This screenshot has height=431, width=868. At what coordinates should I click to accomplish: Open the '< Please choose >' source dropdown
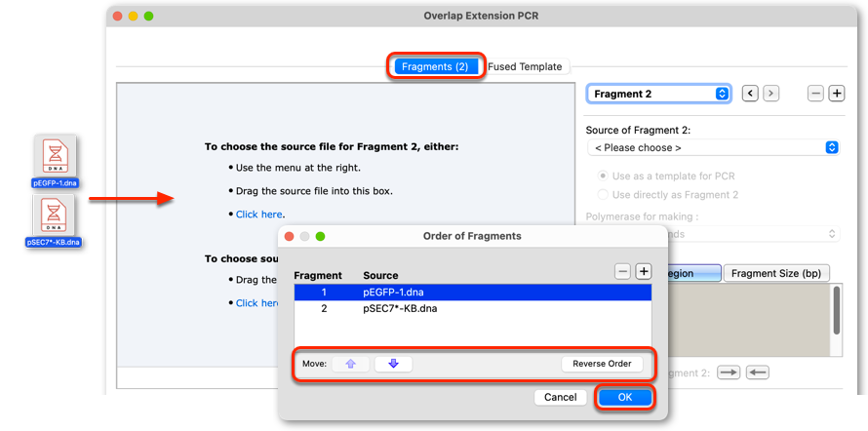point(713,147)
